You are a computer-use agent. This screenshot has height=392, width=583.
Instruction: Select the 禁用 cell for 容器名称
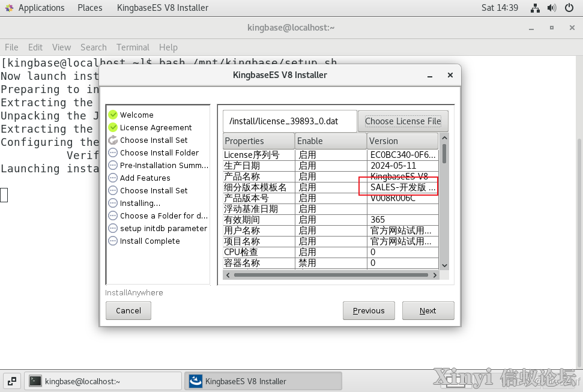click(331, 262)
